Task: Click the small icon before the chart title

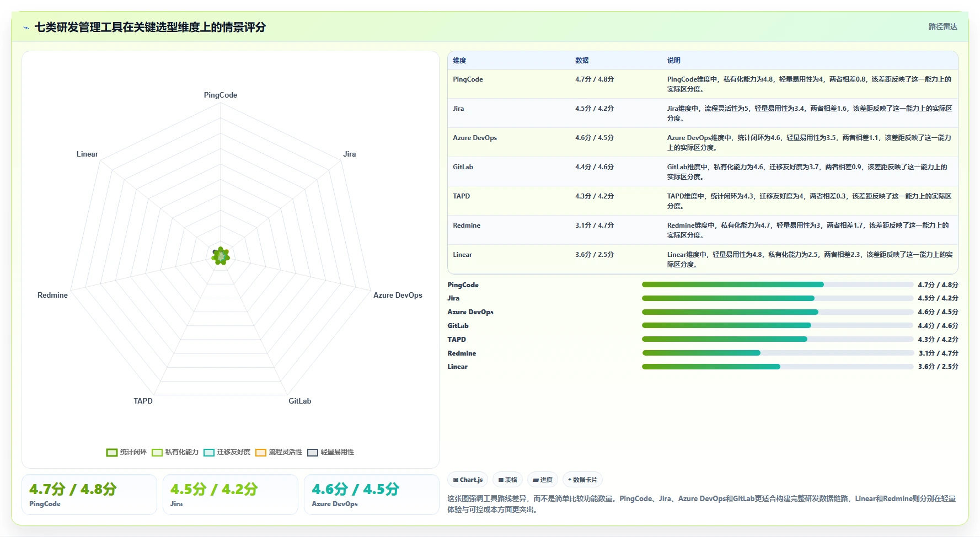Action: [26, 28]
